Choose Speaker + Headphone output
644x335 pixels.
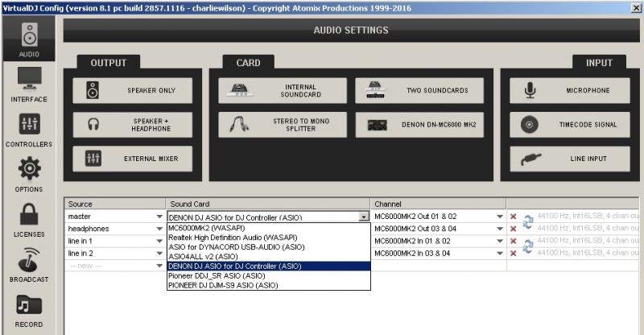tap(132, 125)
